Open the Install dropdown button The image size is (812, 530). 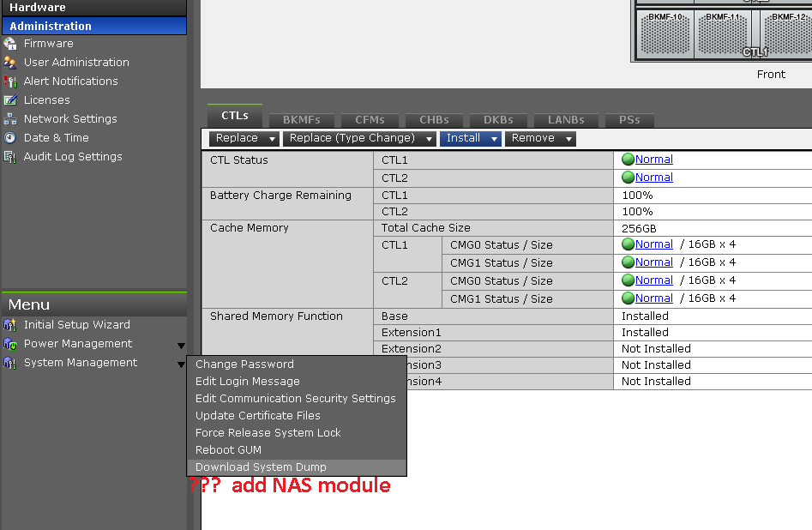coord(470,138)
